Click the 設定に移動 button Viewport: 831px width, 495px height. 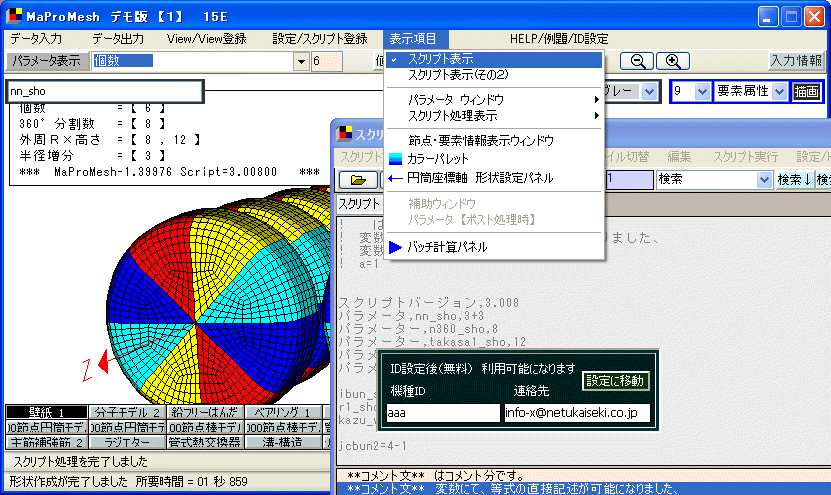(615, 380)
